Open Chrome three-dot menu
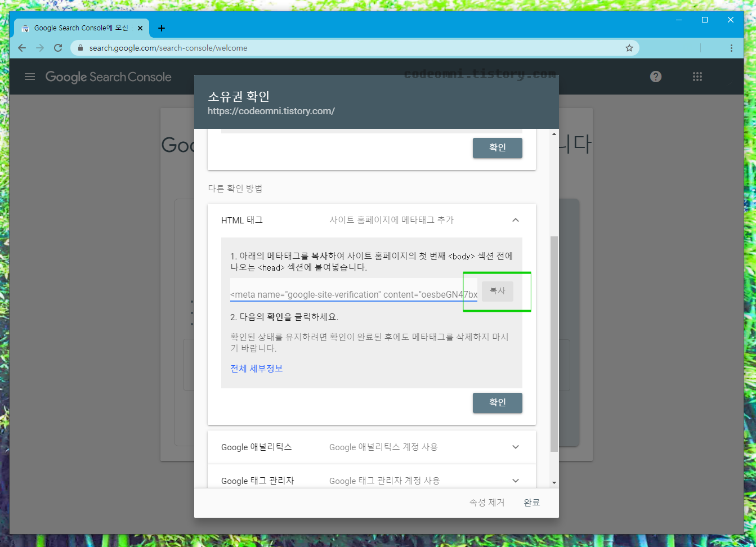Viewport: 756px width, 547px height. pyautogui.click(x=731, y=48)
